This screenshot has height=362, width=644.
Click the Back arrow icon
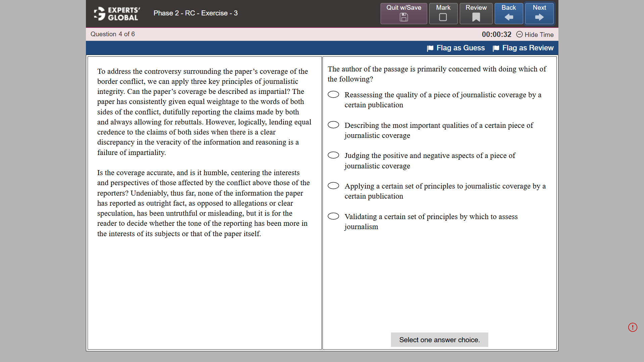coord(508,17)
